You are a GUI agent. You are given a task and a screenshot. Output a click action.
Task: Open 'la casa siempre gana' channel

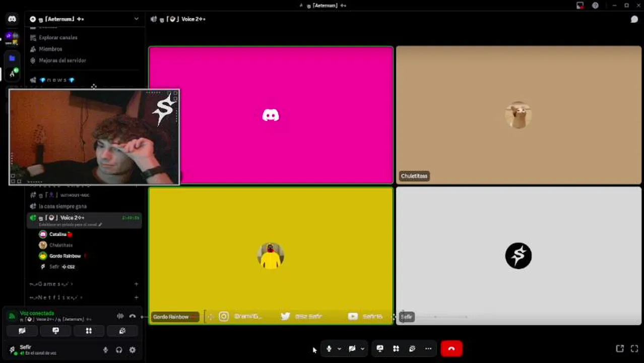62,206
